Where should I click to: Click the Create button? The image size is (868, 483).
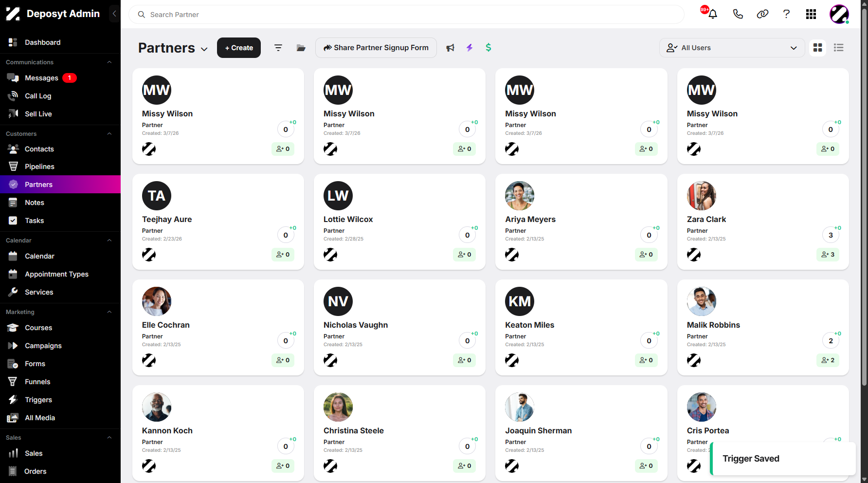click(x=239, y=48)
